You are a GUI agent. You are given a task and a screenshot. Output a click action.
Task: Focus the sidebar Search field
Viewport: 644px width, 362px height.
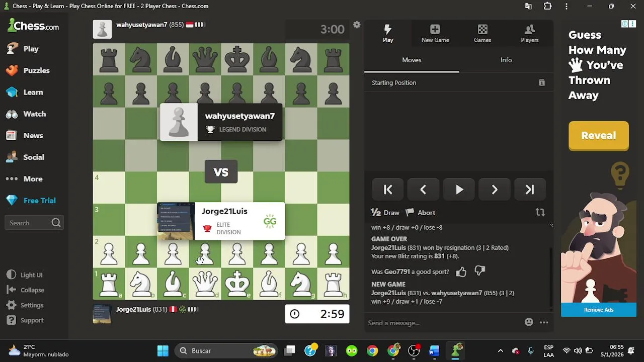(34, 223)
